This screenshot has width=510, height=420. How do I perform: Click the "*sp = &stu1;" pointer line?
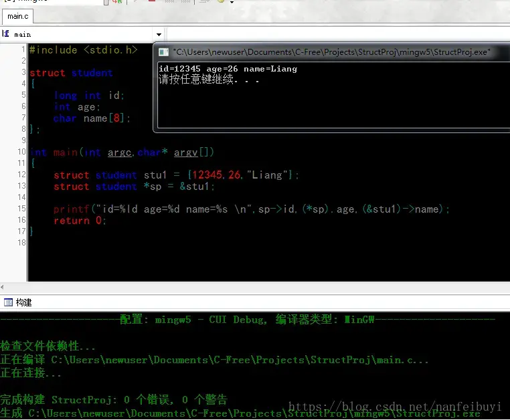tap(135, 187)
